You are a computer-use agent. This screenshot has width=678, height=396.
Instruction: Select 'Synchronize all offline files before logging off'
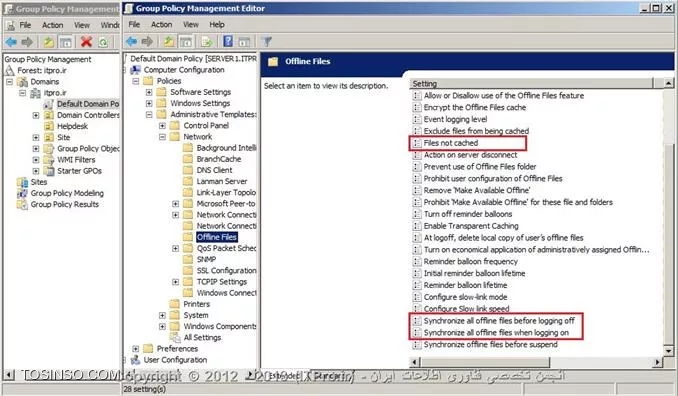click(x=499, y=321)
